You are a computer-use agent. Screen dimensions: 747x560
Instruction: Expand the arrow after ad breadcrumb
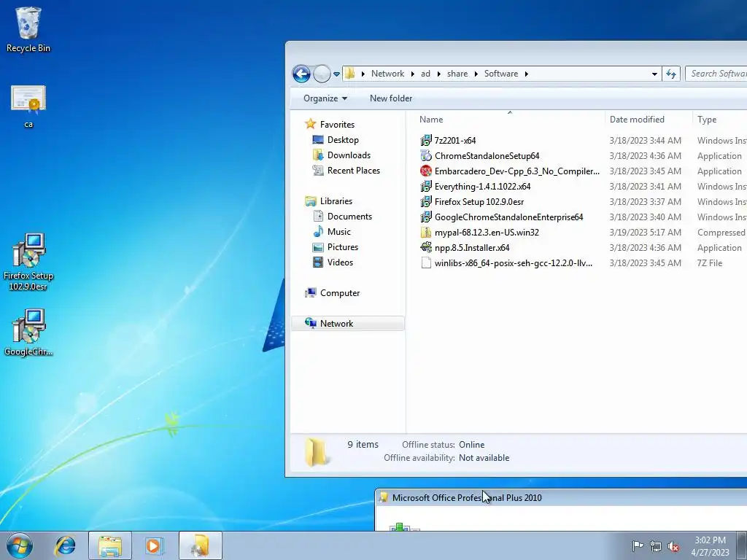pos(438,74)
